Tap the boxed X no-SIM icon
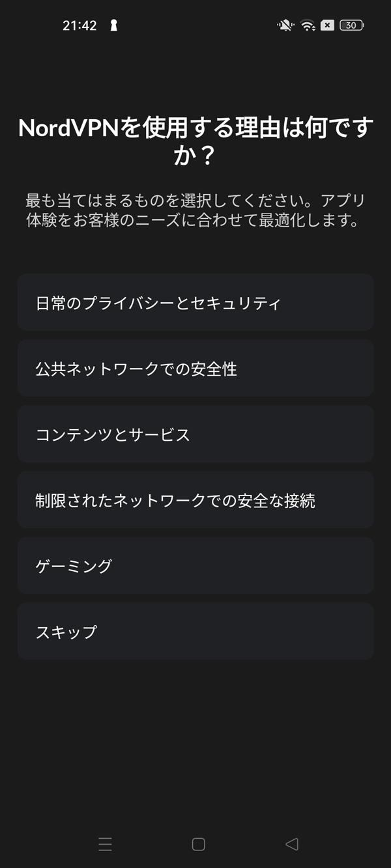Screen dimensions: 391x868 click(x=328, y=25)
